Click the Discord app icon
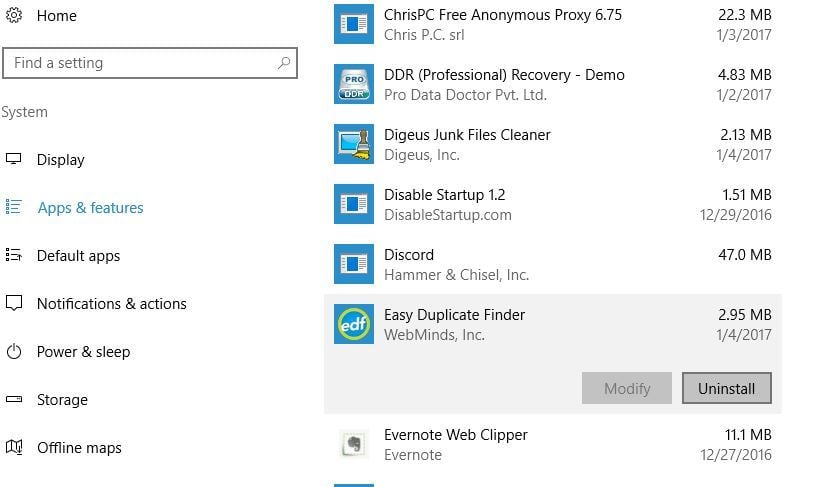820x487 pixels. click(354, 264)
